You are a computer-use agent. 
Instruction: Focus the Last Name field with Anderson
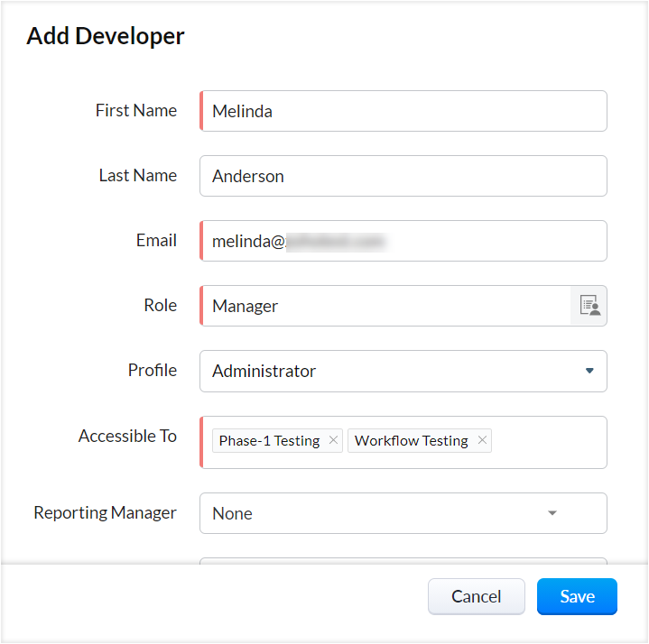(x=403, y=176)
